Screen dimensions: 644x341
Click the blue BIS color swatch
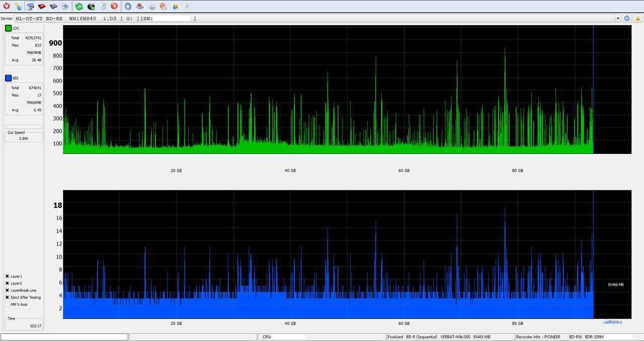coord(9,78)
